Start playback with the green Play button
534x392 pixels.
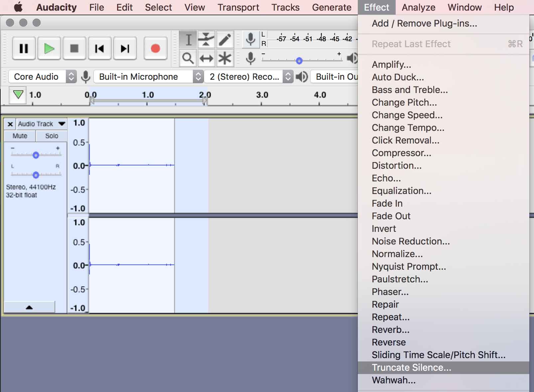click(x=49, y=49)
